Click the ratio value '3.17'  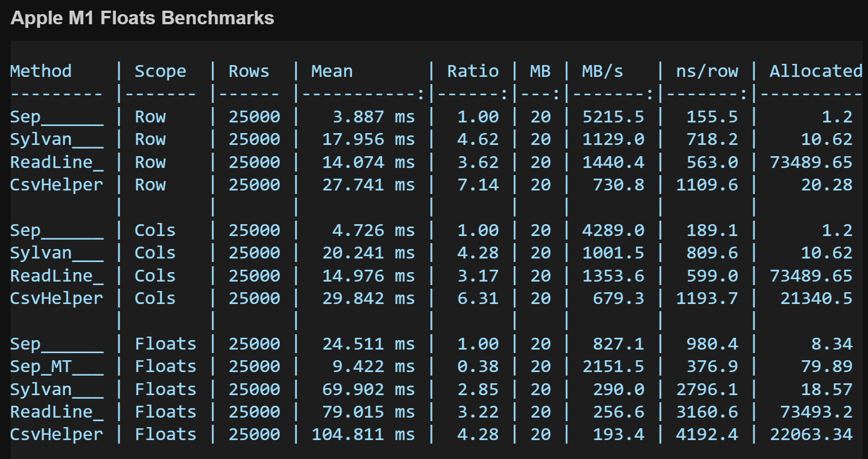477,276
